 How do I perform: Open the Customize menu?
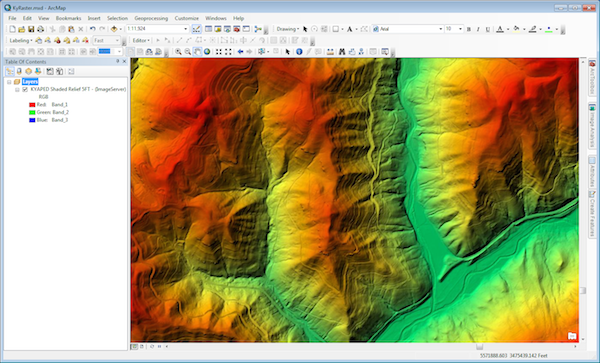pyautogui.click(x=187, y=18)
